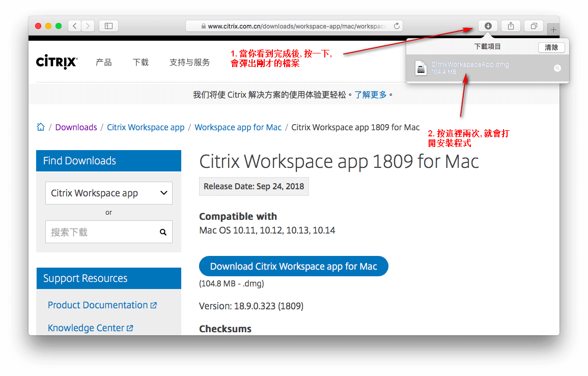Click the Compatible with heading
This screenshot has width=588, height=376.
238,216
